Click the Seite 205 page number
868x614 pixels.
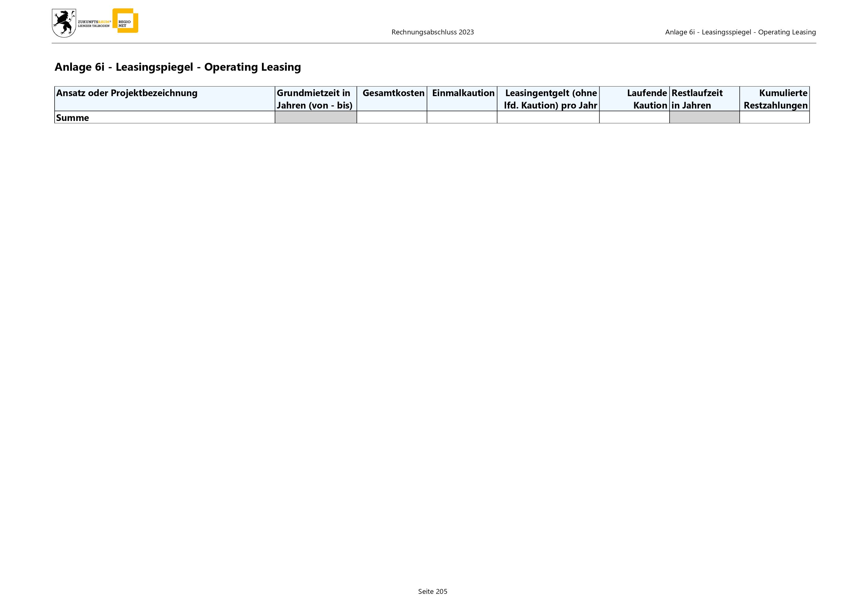pyautogui.click(x=432, y=591)
